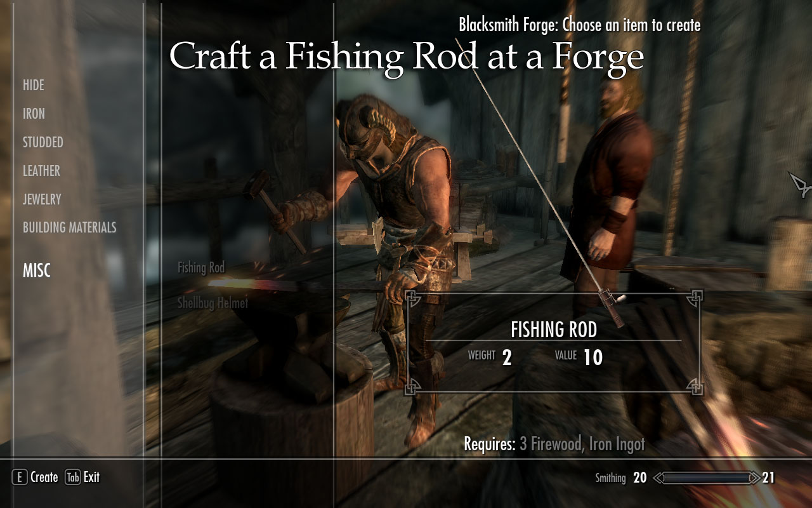Screen dimensions: 812x508
Task: Open the IRON crafting category
Action: (x=34, y=114)
